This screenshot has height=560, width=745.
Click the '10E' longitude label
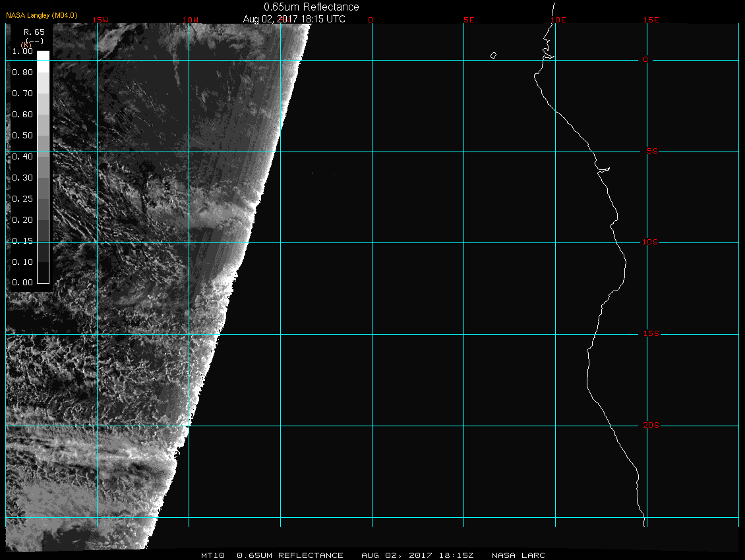[558, 20]
